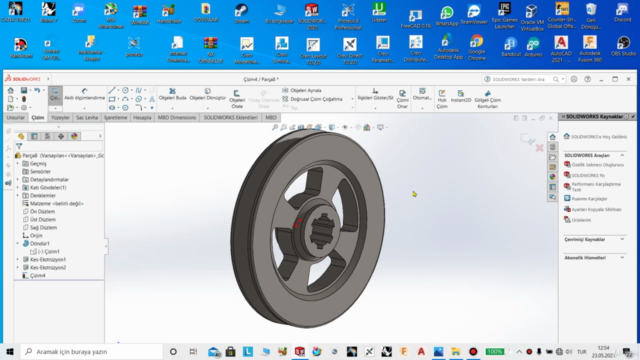Toggle Instant2D mode
The image size is (640, 360).
click(461, 96)
